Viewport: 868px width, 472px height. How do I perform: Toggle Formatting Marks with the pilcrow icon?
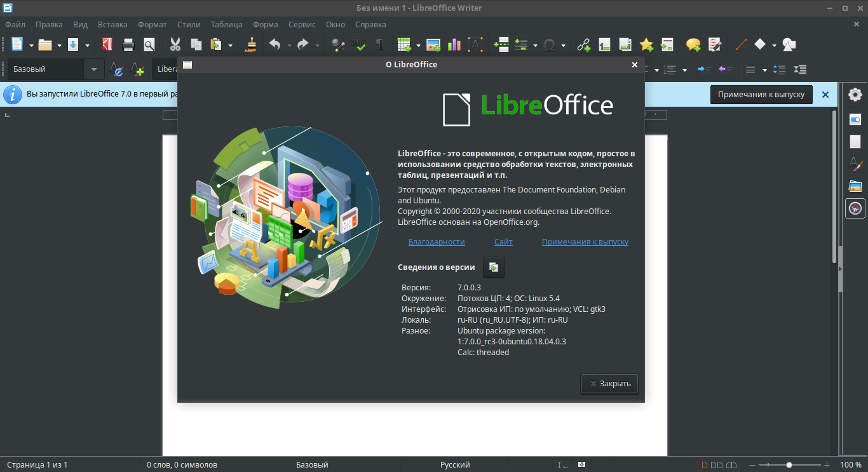point(379,44)
